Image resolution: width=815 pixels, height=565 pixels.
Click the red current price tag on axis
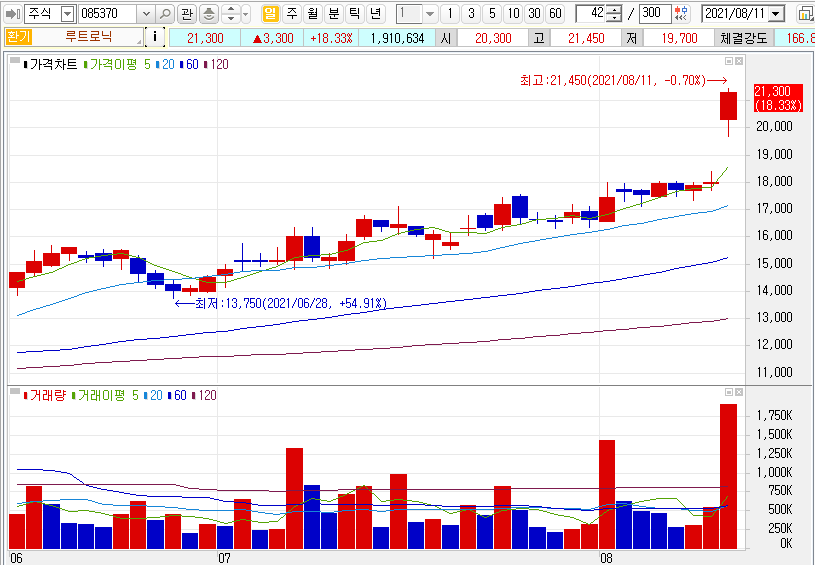pyautogui.click(x=778, y=98)
